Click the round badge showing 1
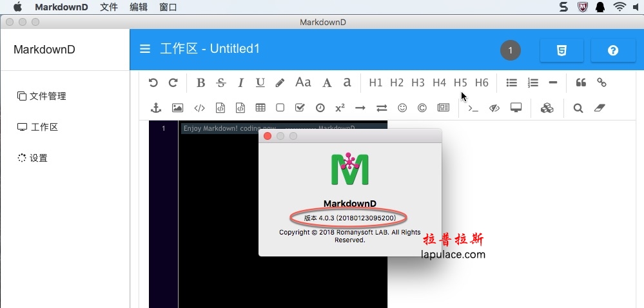Image resolution: width=644 pixels, height=308 pixels. [511, 50]
